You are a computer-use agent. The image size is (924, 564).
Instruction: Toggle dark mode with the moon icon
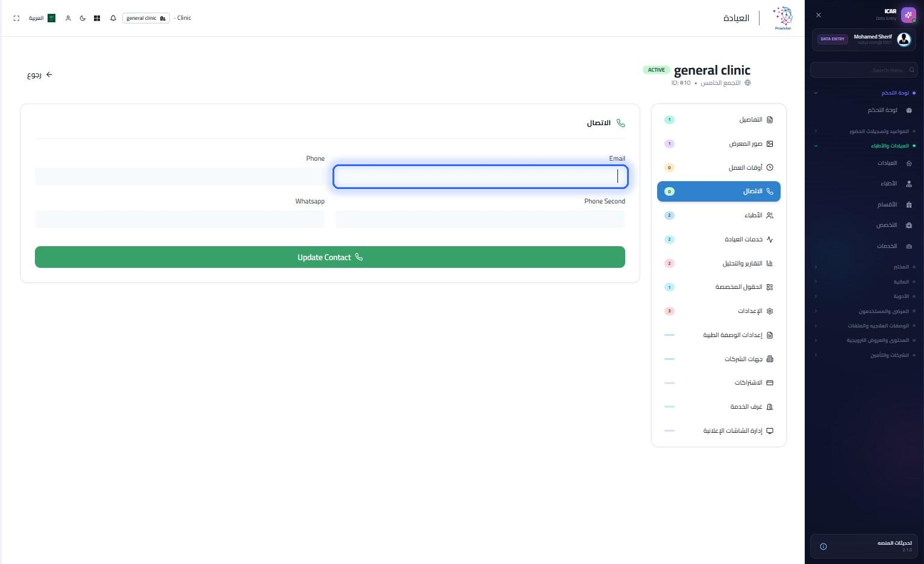[83, 18]
